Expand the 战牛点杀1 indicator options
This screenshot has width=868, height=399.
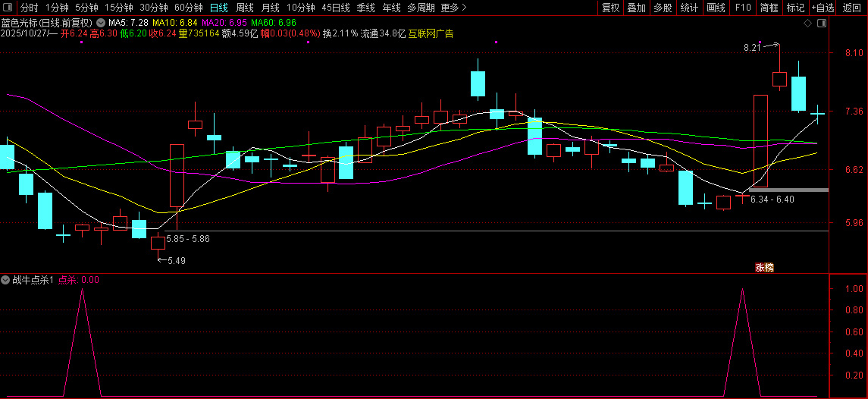[x=5, y=281]
